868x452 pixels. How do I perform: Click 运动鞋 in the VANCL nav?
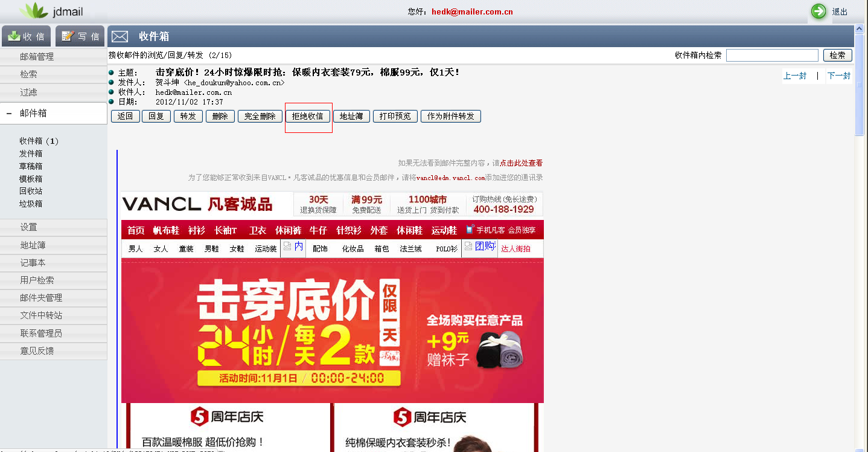444,230
